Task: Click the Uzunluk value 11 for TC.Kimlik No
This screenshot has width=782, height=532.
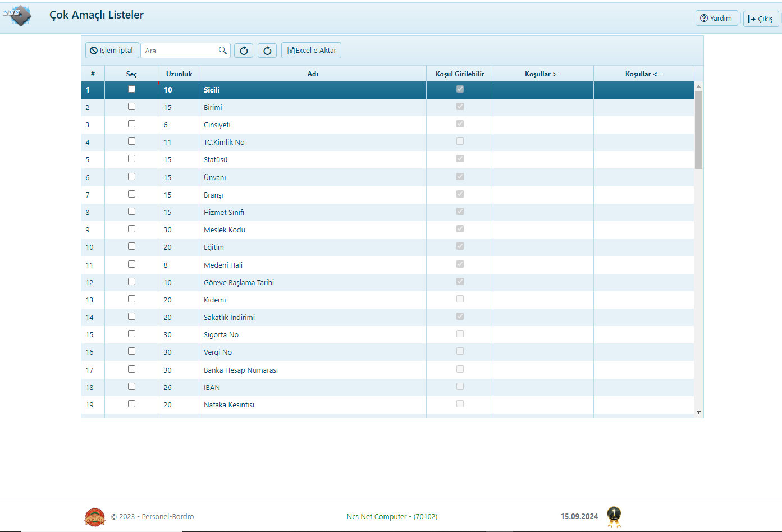Action: [x=167, y=142]
